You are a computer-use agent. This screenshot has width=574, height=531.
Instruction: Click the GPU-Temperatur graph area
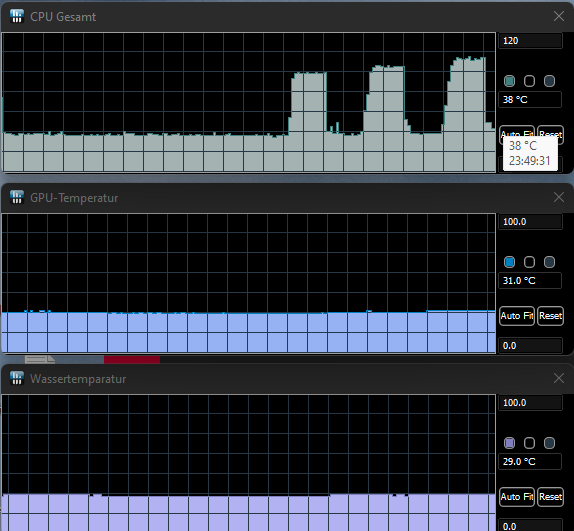pos(249,283)
